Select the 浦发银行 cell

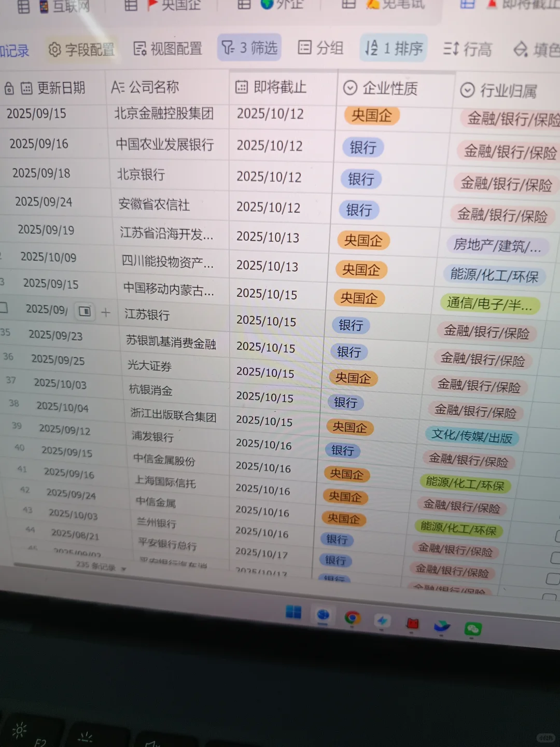coord(153,436)
